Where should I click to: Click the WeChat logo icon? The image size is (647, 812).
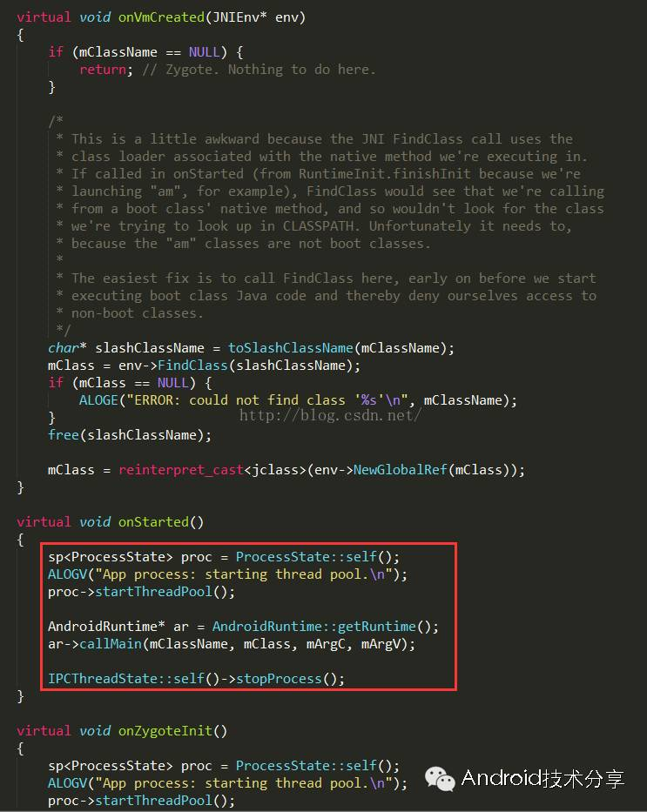(439, 780)
